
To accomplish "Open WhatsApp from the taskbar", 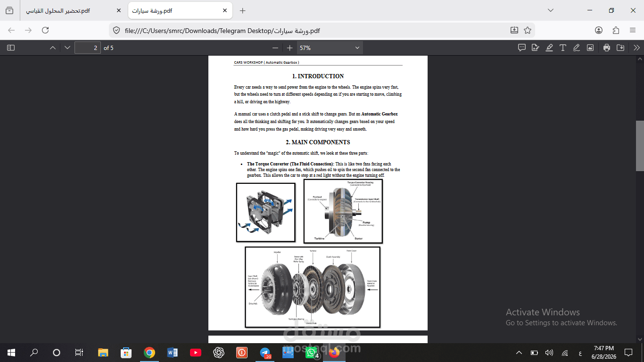I will [312, 353].
